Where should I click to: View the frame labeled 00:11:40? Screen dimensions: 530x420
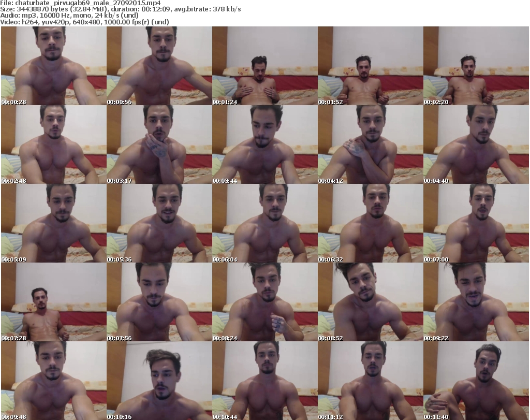[x=476, y=381]
